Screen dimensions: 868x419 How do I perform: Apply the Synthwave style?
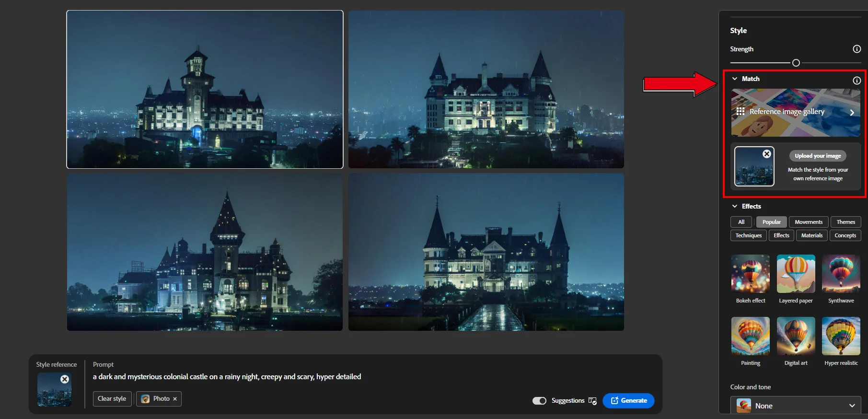click(841, 274)
